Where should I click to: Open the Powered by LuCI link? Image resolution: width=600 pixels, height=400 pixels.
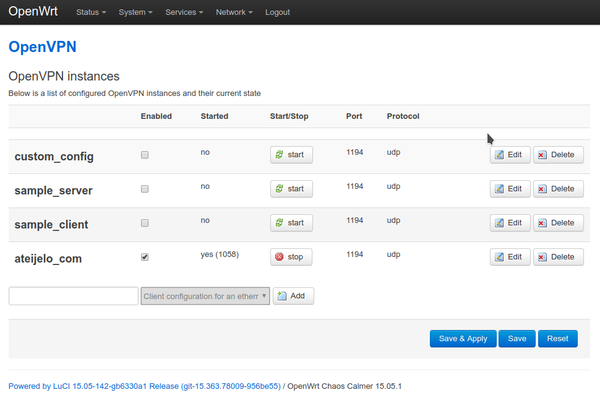(x=145, y=386)
